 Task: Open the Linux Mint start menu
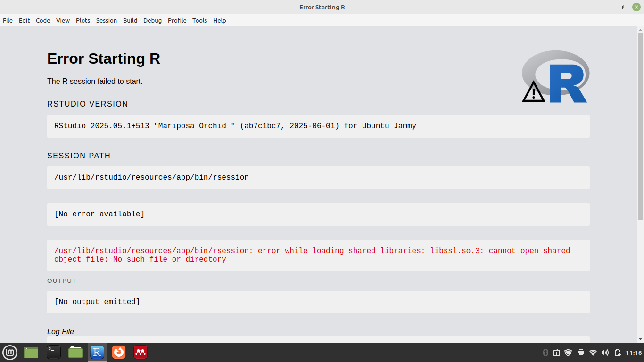pyautogui.click(x=10, y=352)
